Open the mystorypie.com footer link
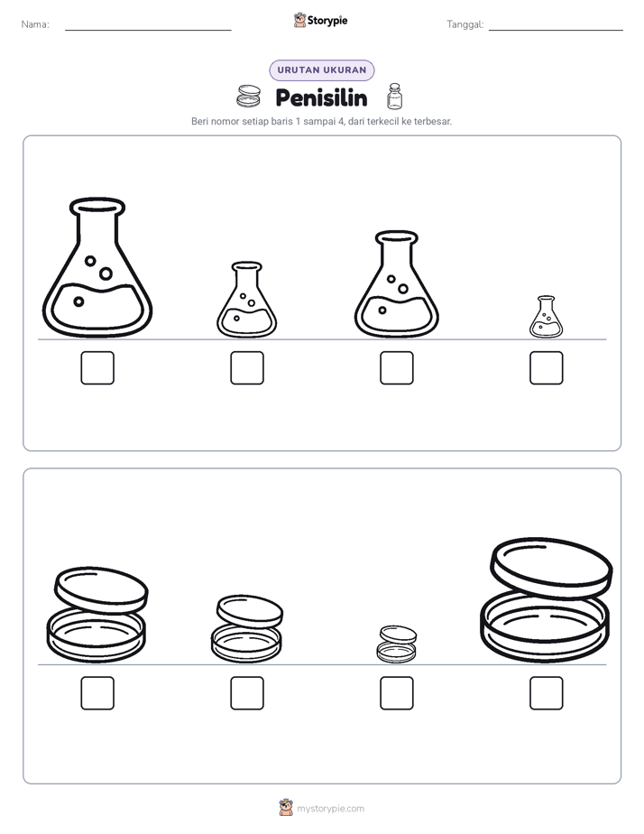 click(330, 809)
